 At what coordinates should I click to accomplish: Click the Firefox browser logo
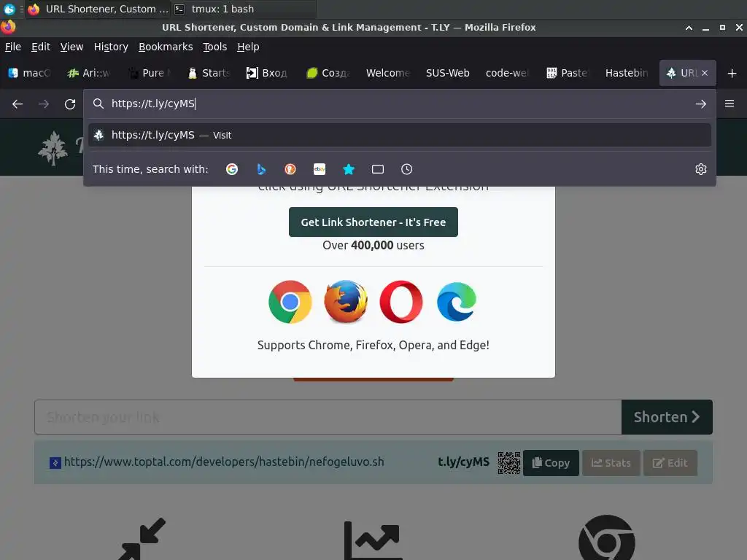(x=345, y=302)
